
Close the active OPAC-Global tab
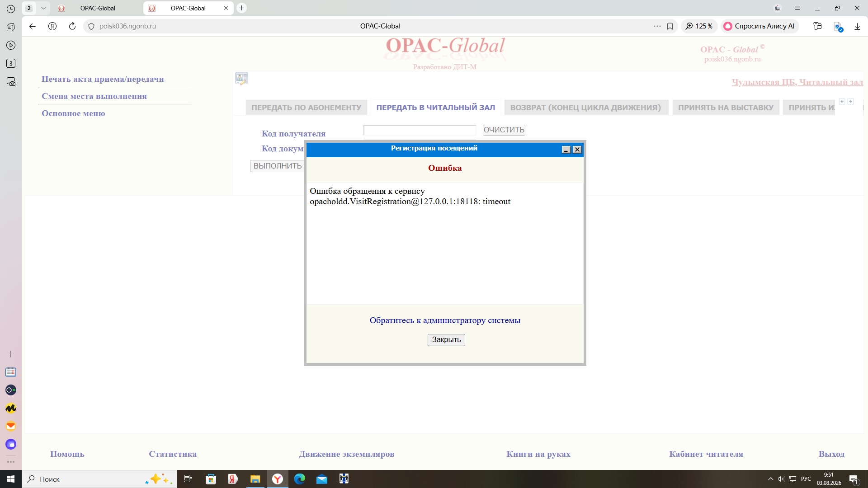click(226, 8)
